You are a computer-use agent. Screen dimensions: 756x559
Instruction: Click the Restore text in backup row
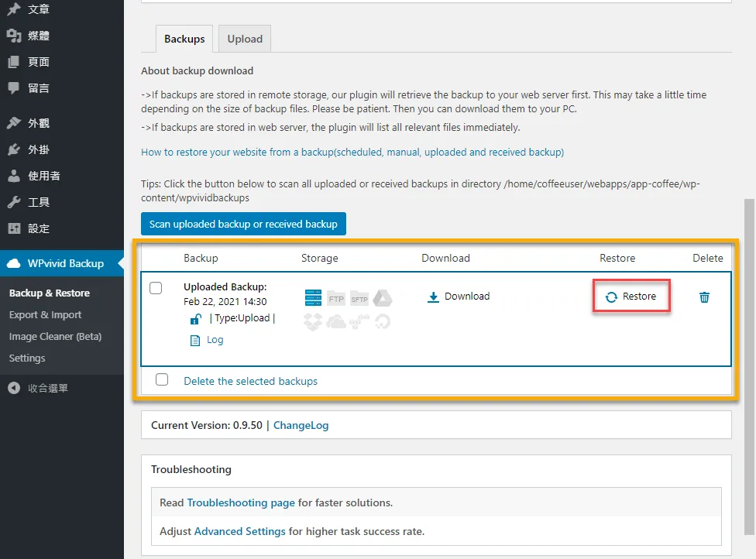pyautogui.click(x=639, y=297)
